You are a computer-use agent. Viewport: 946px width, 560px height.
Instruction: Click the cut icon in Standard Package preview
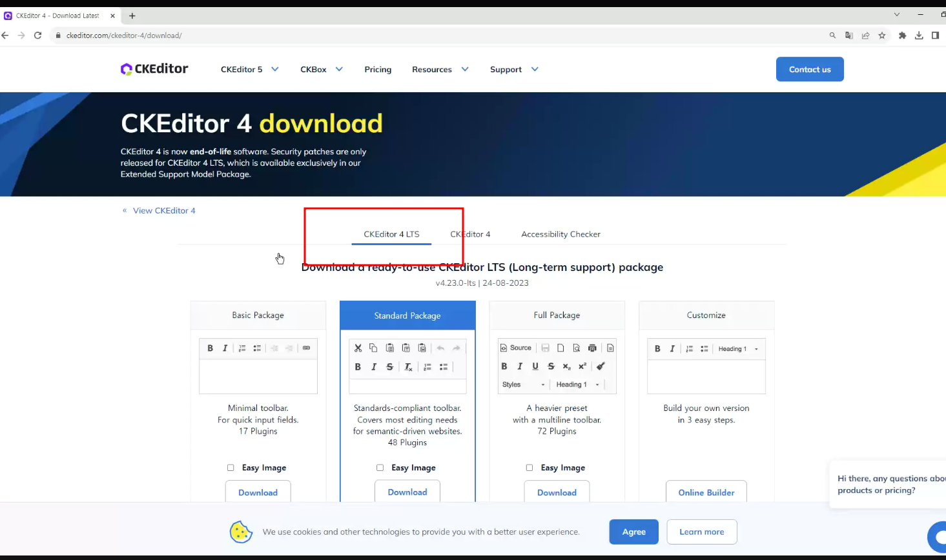(358, 348)
